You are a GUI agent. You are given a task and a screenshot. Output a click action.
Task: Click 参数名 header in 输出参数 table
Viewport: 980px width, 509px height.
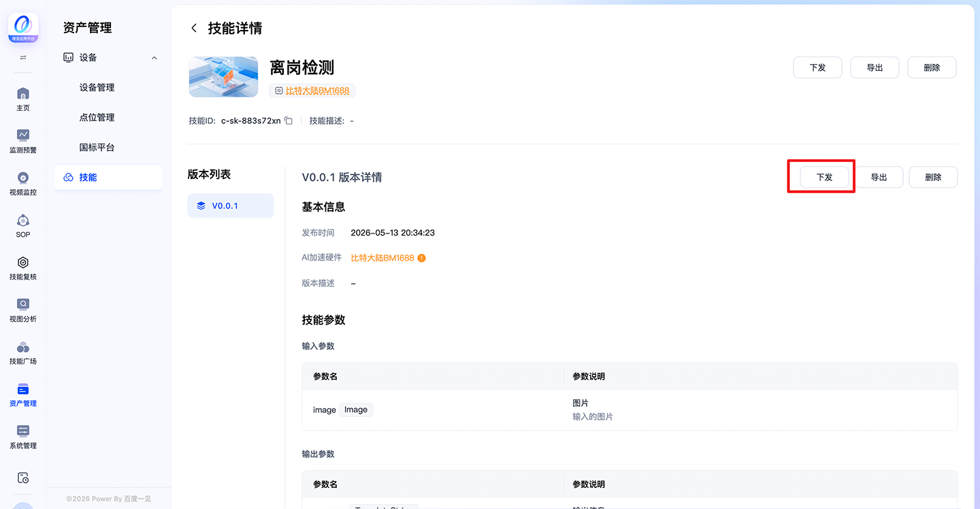tap(325, 485)
